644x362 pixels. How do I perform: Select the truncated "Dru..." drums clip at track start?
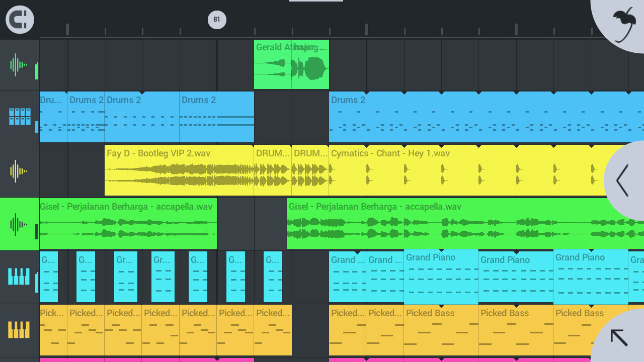point(53,117)
